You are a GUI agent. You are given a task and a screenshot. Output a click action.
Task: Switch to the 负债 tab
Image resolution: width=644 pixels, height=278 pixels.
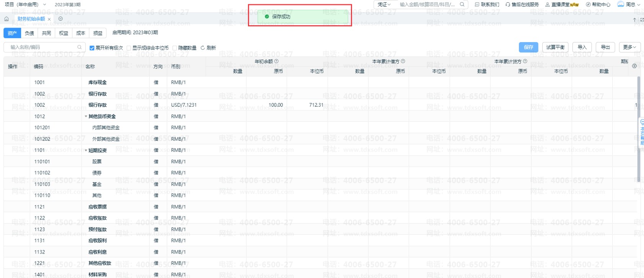(x=29, y=33)
